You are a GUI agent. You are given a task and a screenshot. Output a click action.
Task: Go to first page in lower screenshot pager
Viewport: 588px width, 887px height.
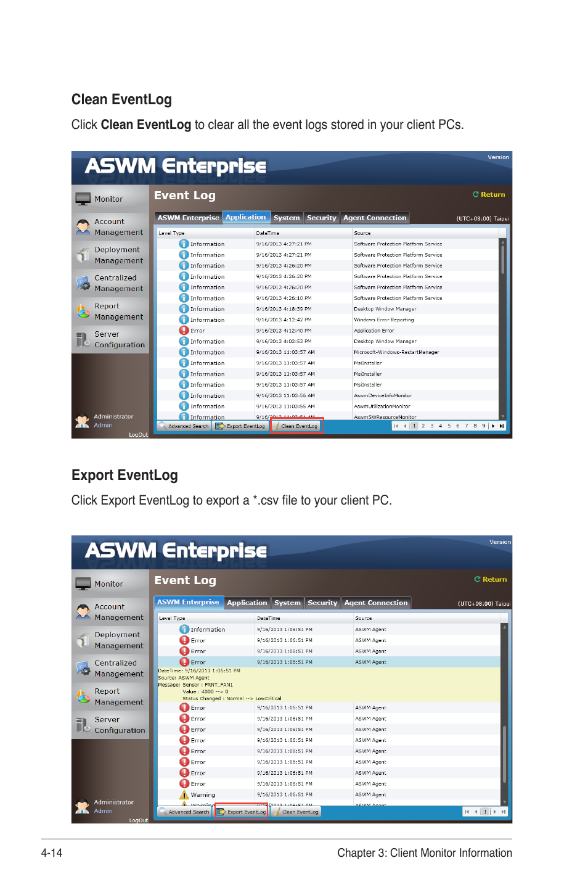467,811
